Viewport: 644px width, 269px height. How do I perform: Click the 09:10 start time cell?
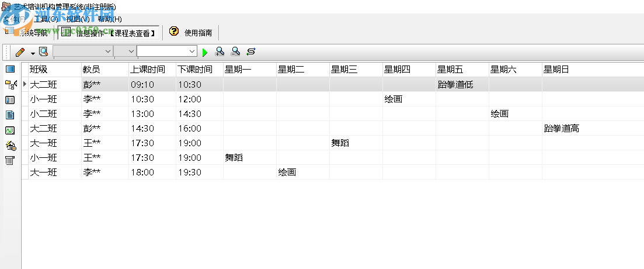coord(152,84)
